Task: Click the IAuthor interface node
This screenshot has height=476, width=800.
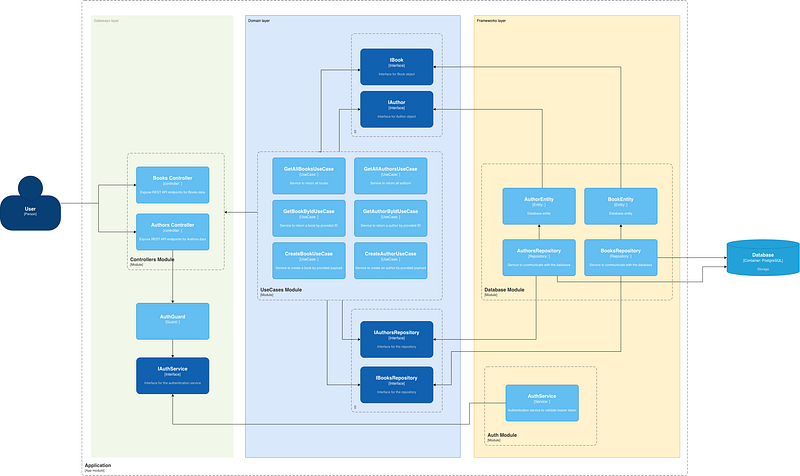Action: (x=396, y=109)
